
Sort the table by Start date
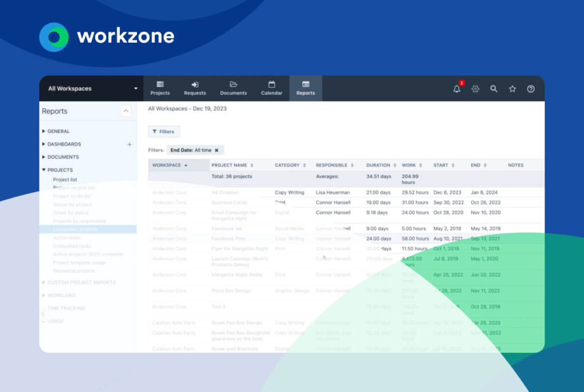pyautogui.click(x=444, y=165)
